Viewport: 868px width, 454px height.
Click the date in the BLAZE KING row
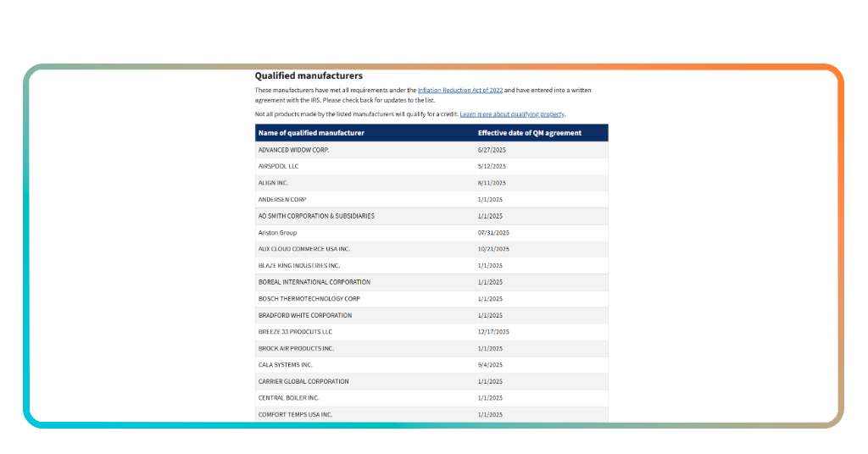coord(490,266)
